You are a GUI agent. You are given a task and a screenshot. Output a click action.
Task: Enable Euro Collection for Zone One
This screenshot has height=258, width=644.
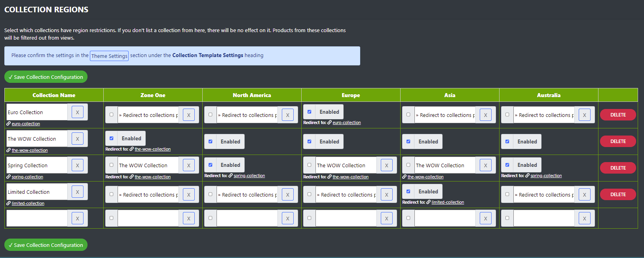(111, 115)
